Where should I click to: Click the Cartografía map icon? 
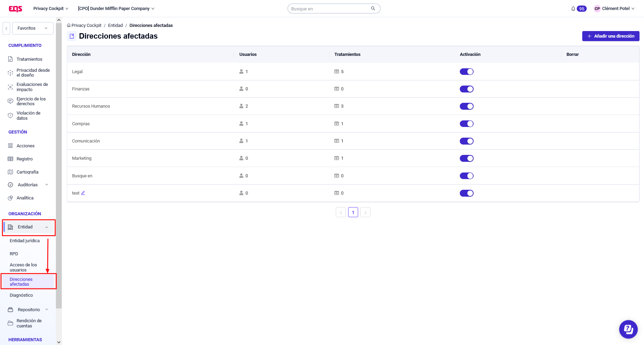pos(10,172)
